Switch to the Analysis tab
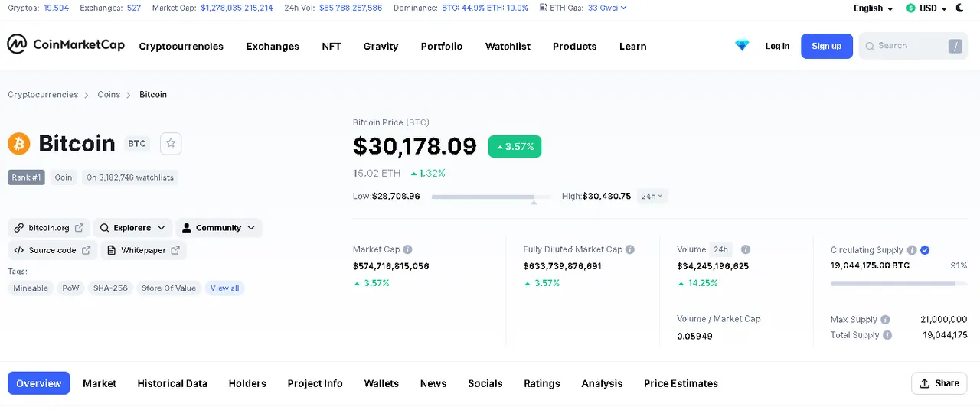The image size is (980, 410). click(602, 383)
